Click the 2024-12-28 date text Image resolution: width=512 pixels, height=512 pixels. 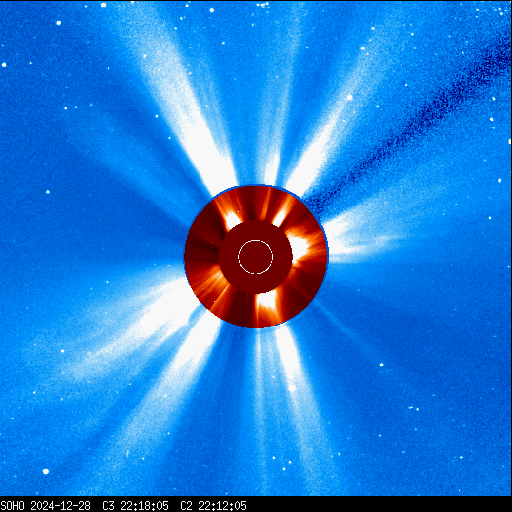(x=60, y=506)
